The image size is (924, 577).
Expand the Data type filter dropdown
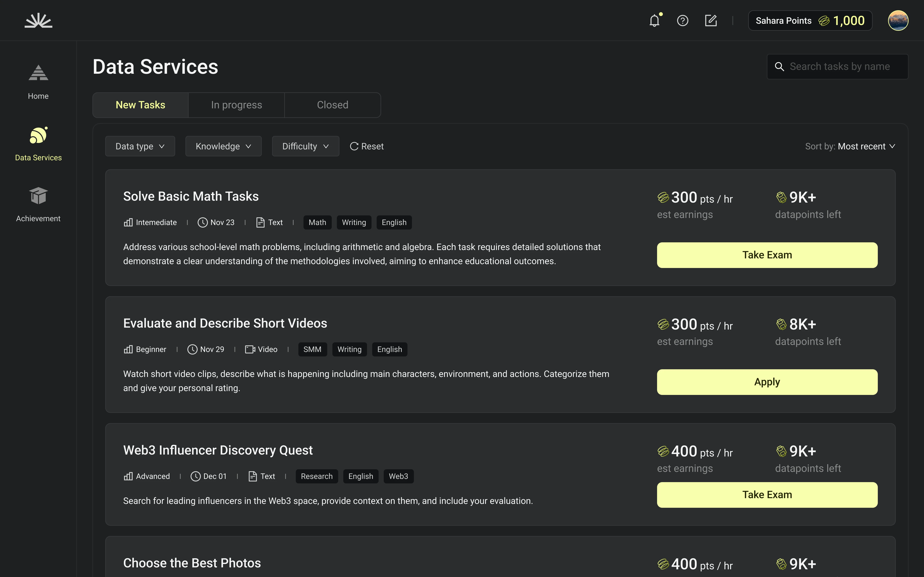click(x=140, y=147)
